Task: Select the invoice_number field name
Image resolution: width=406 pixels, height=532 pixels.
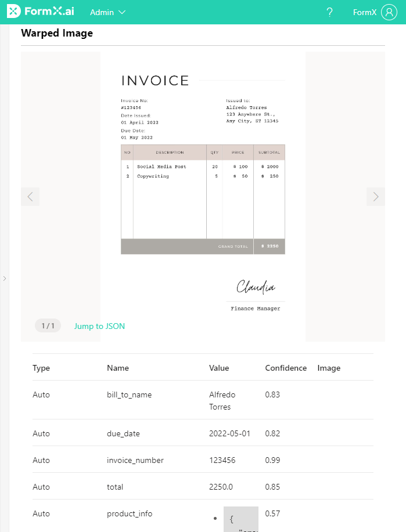Action: pyautogui.click(x=135, y=460)
